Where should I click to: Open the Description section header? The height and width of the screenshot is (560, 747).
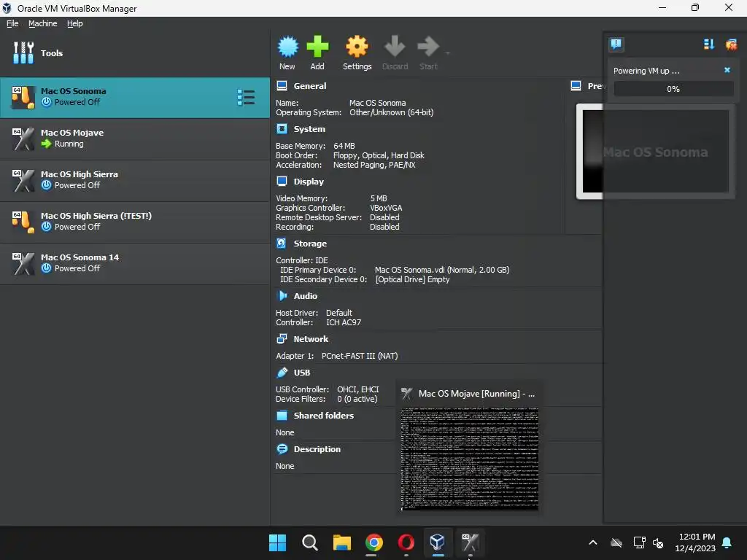317,449
